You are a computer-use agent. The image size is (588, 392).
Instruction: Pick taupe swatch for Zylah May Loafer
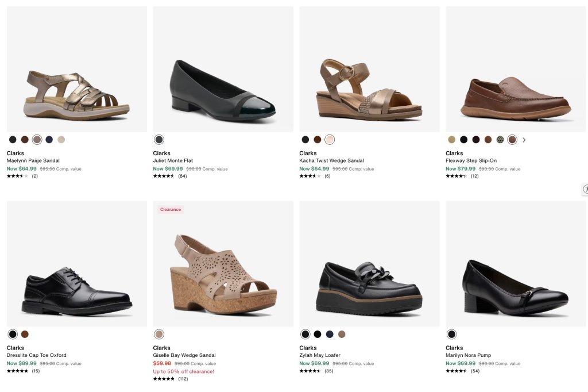click(x=342, y=334)
